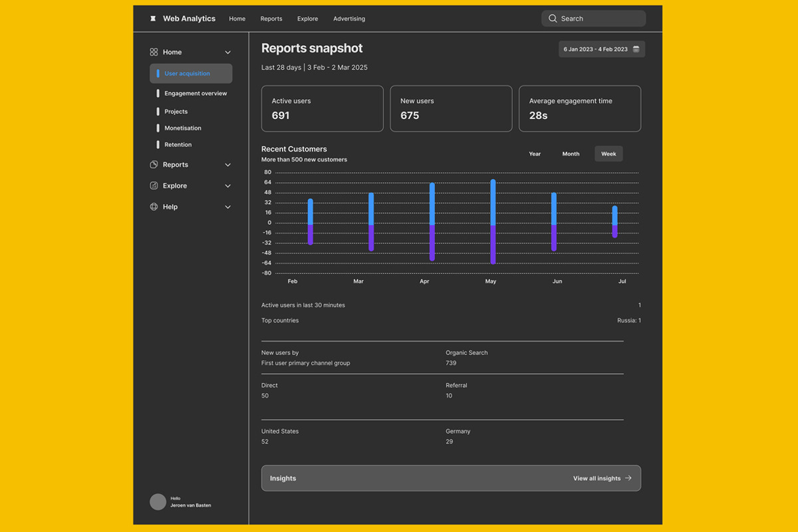Open the calendar icon in date range
The image size is (798, 532).
(x=636, y=49)
